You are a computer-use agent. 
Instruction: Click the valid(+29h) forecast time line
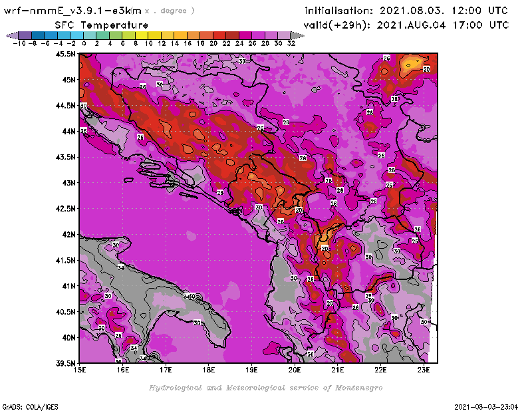click(x=406, y=25)
